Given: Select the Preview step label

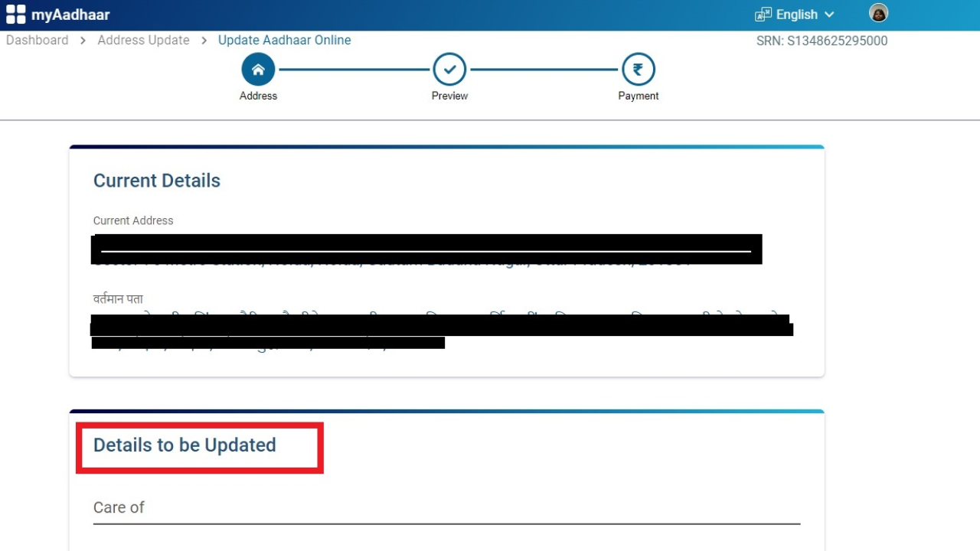Looking at the screenshot, I should tap(449, 96).
